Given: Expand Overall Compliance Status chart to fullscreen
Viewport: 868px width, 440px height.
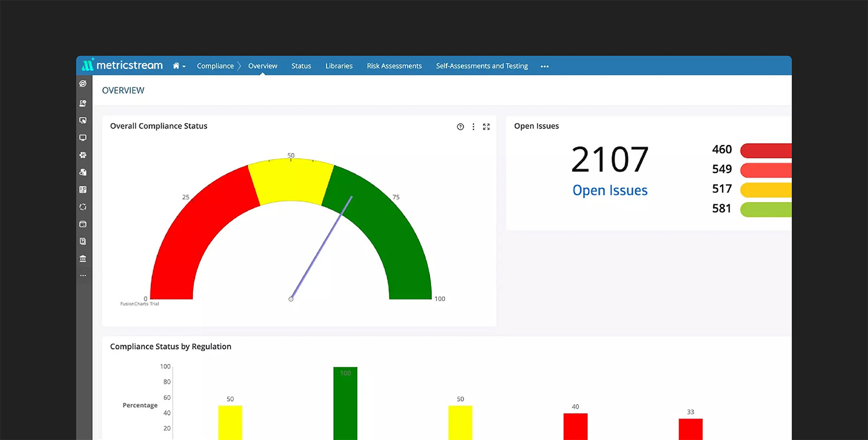Looking at the screenshot, I should click(x=487, y=126).
